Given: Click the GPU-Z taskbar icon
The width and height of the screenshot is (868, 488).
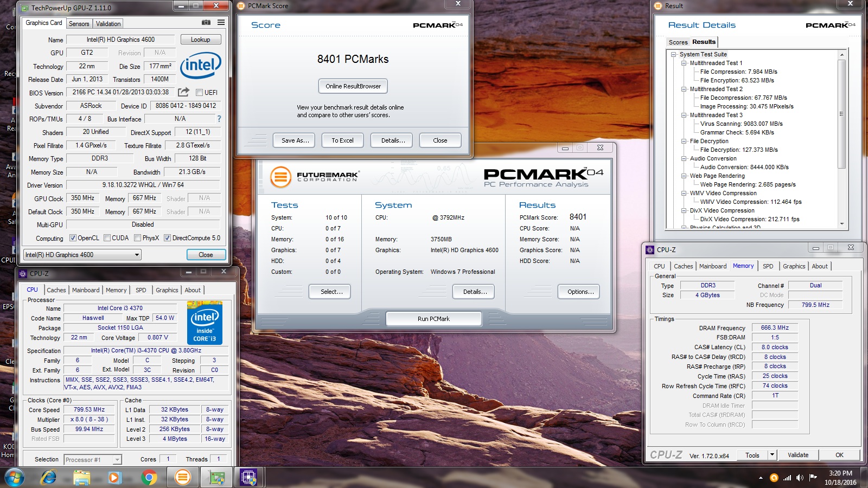Looking at the screenshot, I should click(216, 478).
